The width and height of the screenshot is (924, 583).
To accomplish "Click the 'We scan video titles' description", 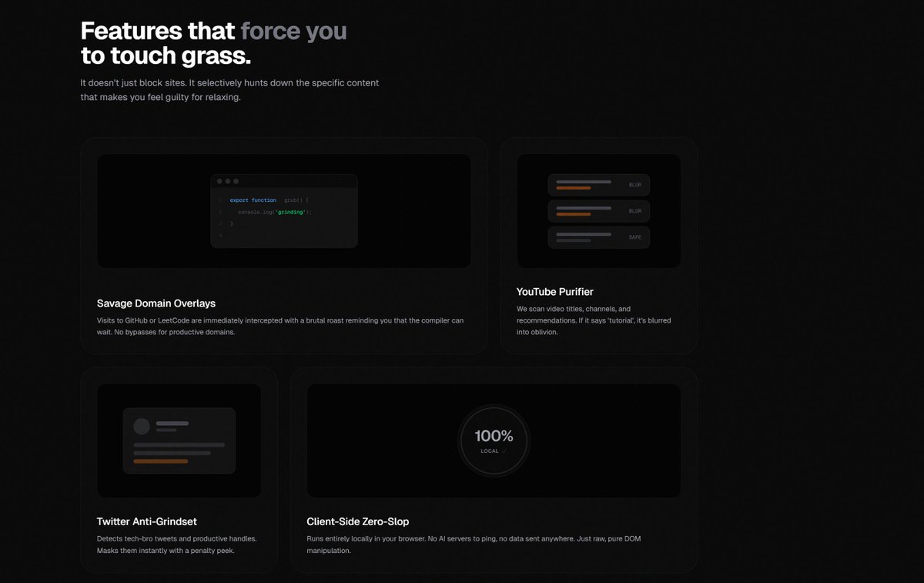I will (594, 320).
